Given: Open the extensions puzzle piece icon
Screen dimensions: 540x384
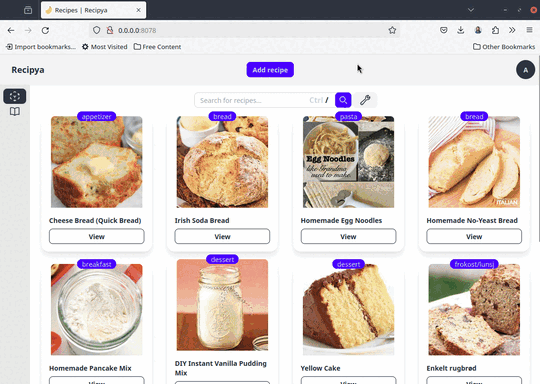Looking at the screenshot, I should point(495,30).
